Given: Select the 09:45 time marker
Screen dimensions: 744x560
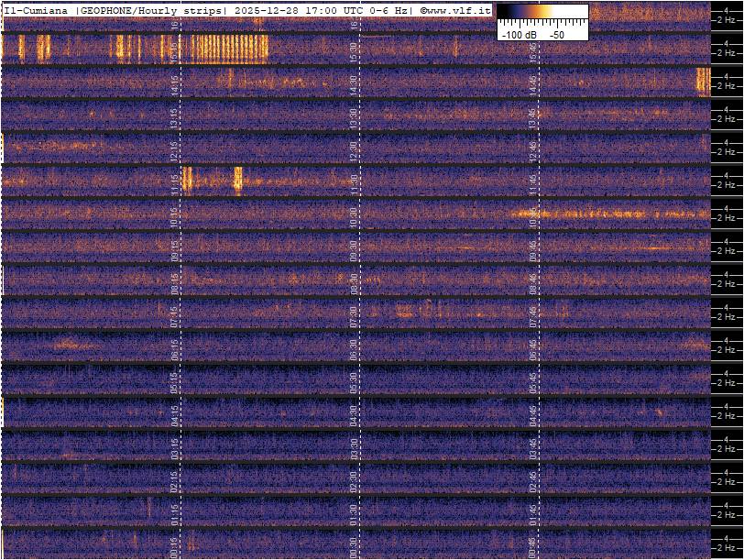Looking at the screenshot, I should click(x=532, y=250).
